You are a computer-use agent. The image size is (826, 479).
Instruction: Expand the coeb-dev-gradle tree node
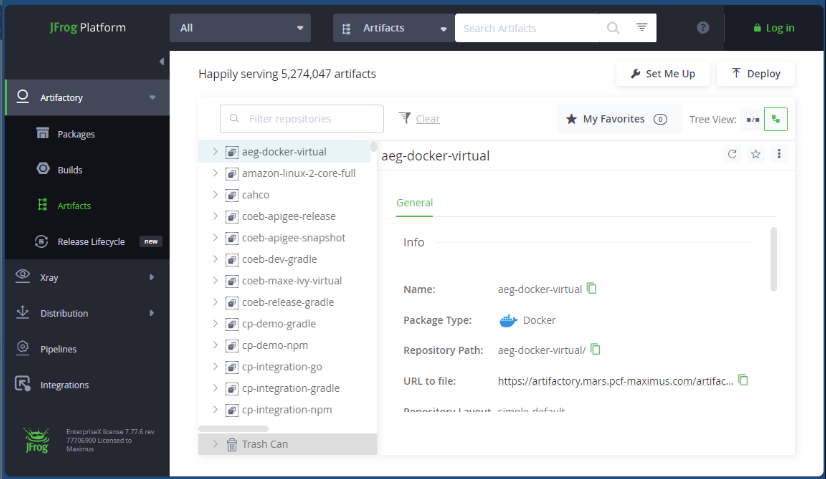pyautogui.click(x=215, y=259)
